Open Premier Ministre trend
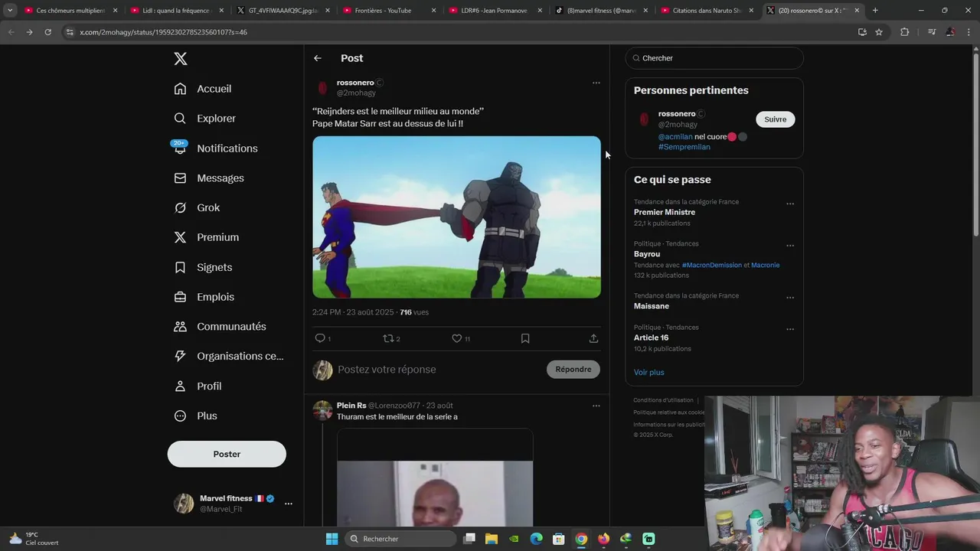This screenshot has height=551, width=980. tap(665, 212)
